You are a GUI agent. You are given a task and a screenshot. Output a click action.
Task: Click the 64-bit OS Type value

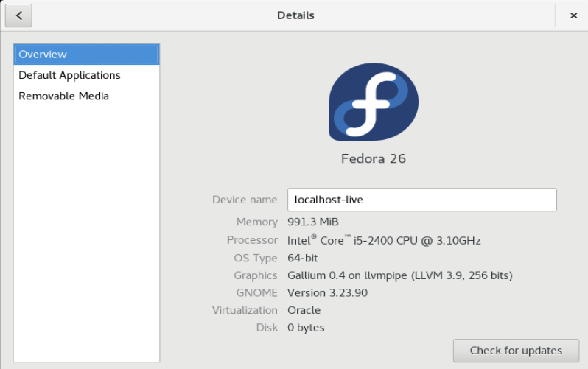pos(303,258)
